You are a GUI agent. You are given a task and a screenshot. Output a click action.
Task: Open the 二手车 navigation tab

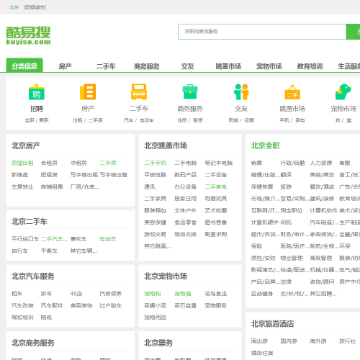coord(106,66)
